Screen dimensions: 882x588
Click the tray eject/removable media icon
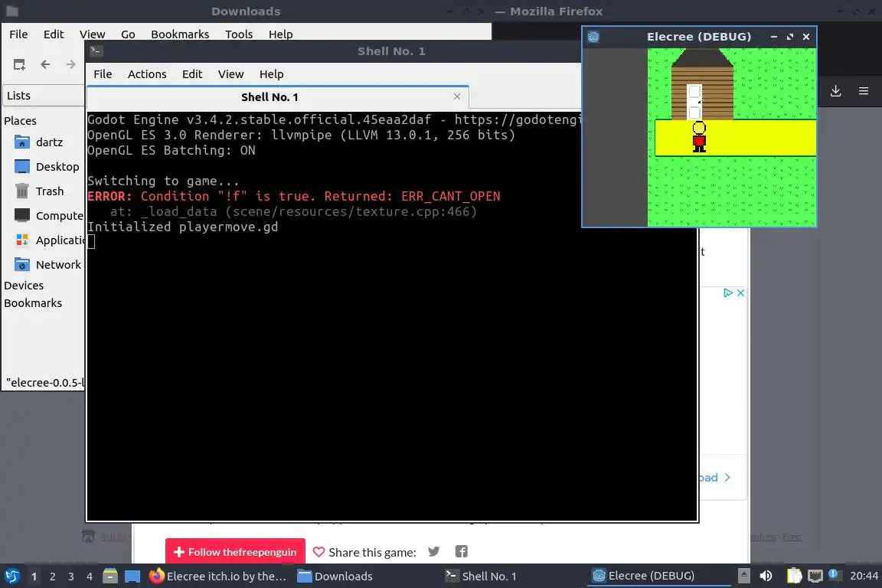[743, 577]
